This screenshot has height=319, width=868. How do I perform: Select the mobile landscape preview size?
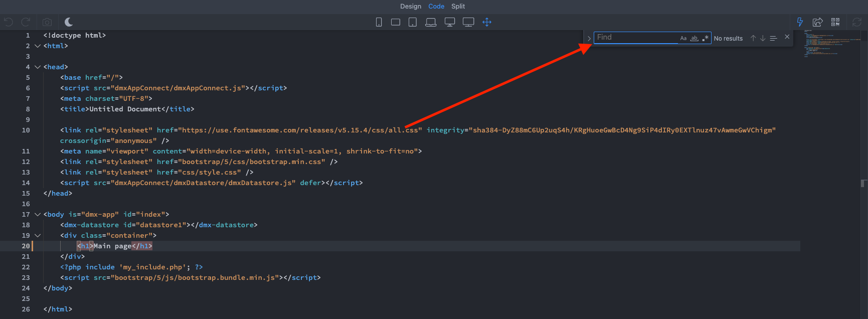tap(396, 22)
